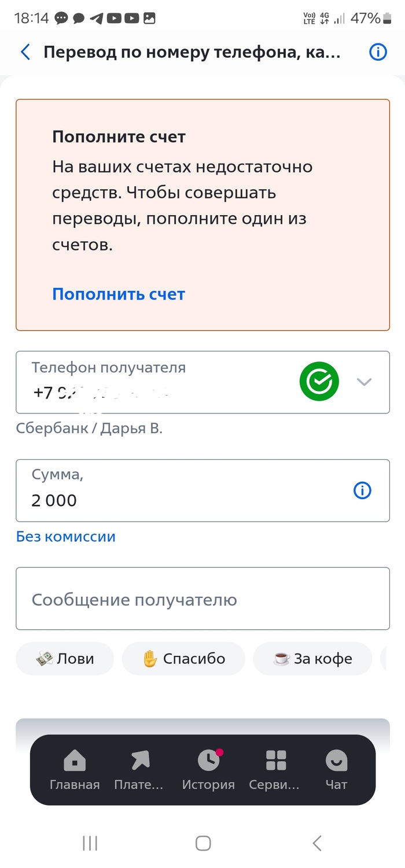Open Android recent apps button
Viewport: 405px width, 868px height.
click(x=90, y=843)
